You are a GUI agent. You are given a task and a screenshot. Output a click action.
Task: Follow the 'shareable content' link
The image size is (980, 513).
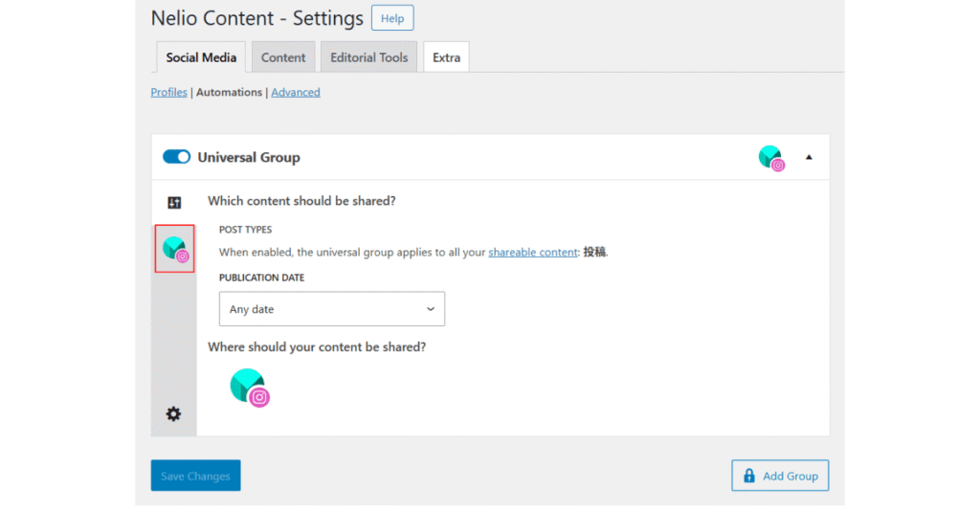pyautogui.click(x=533, y=253)
